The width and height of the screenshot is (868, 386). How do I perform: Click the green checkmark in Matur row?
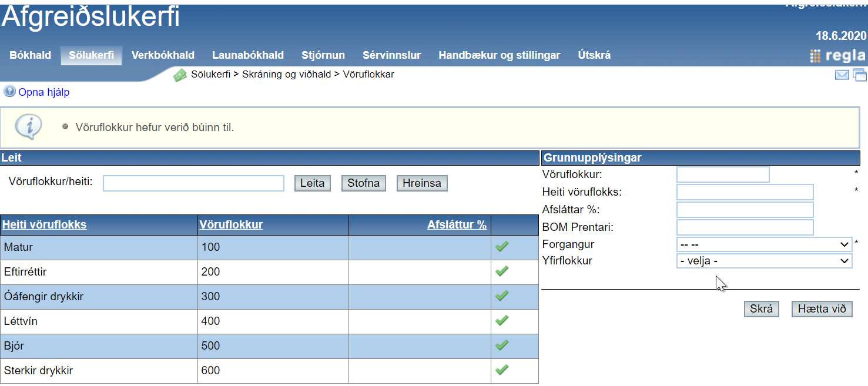pos(502,247)
